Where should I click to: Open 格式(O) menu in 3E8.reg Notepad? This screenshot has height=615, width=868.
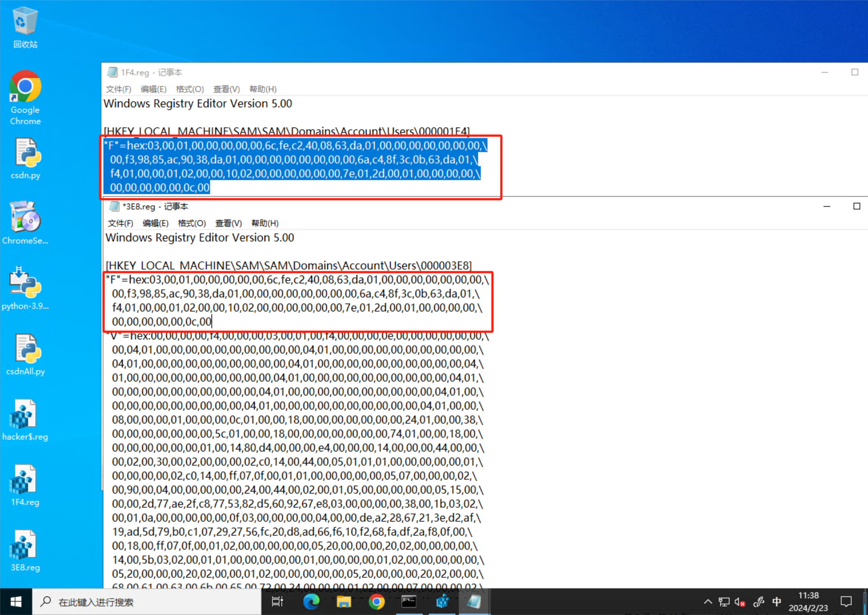(192, 223)
